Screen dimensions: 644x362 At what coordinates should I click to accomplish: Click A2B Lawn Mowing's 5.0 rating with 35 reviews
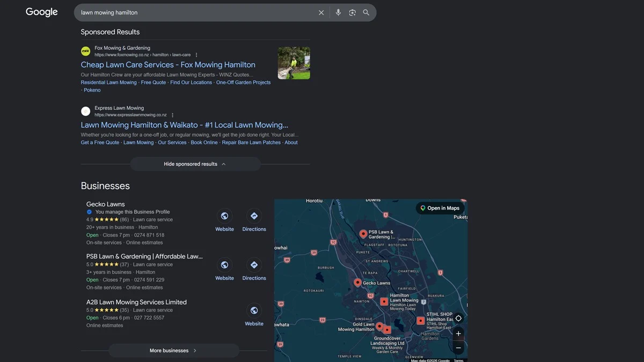[x=107, y=310]
